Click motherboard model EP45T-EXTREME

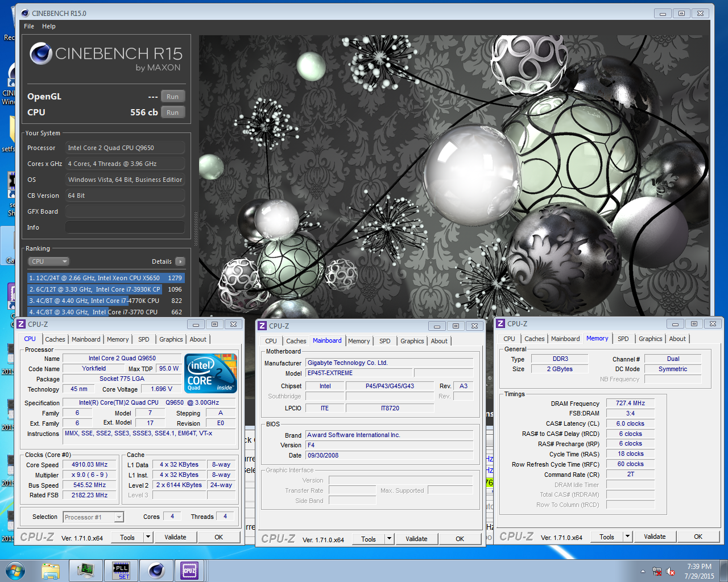coord(359,373)
